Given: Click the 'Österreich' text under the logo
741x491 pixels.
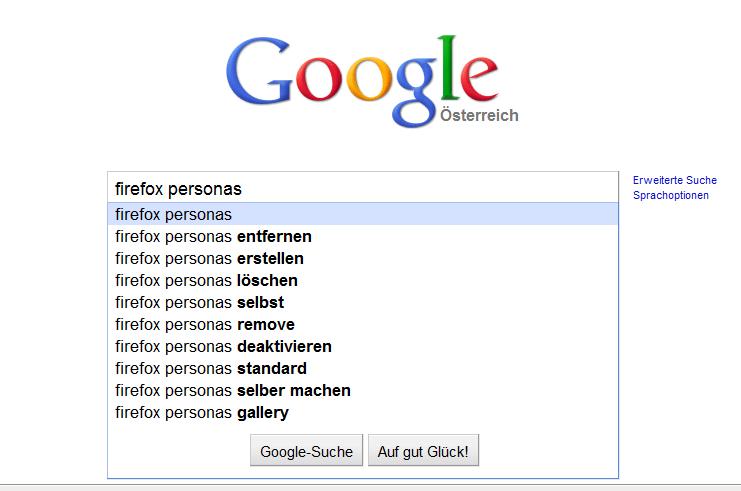Looking at the screenshot, I should pos(479,116).
